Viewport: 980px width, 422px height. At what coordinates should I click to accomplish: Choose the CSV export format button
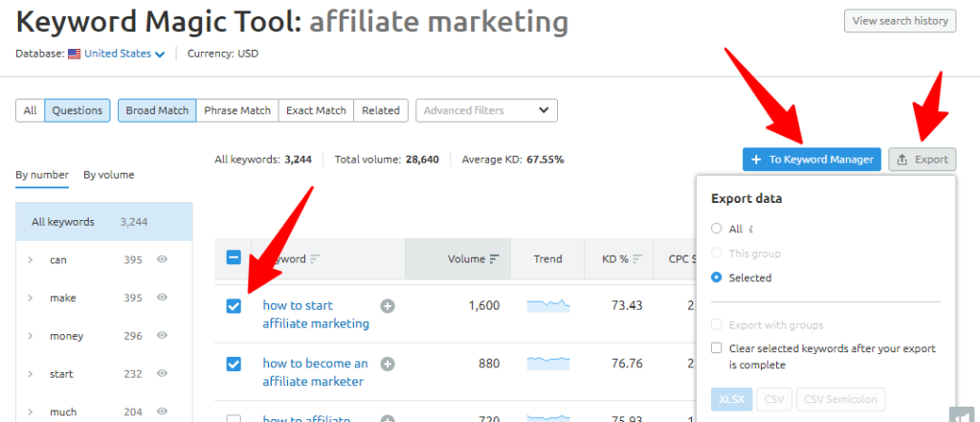pos(771,400)
